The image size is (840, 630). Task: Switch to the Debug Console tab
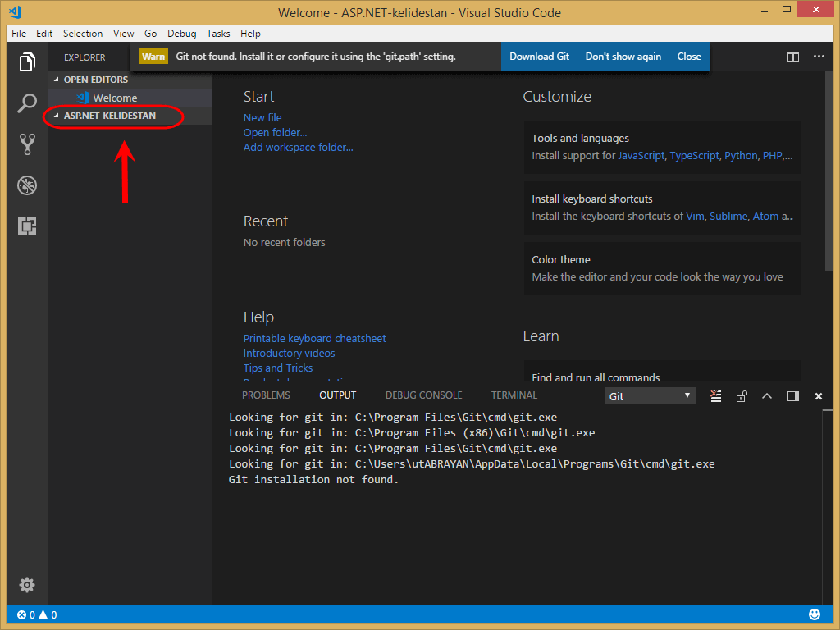click(x=424, y=395)
